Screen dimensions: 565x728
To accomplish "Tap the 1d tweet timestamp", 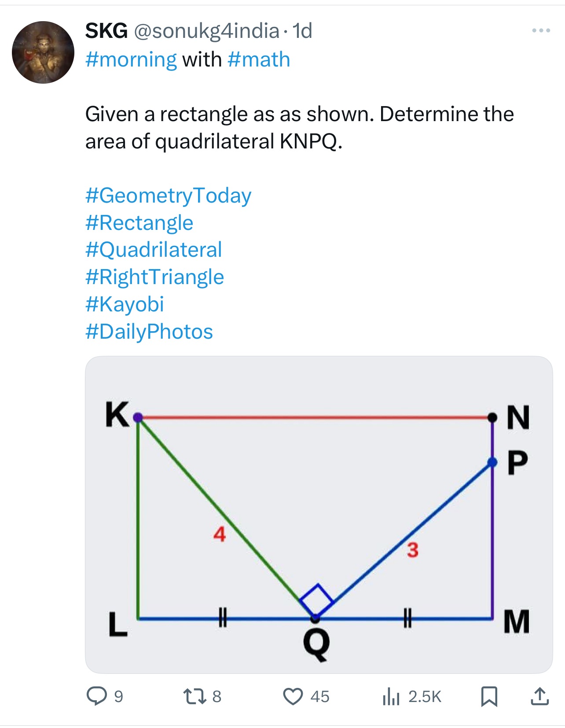I will point(302,31).
